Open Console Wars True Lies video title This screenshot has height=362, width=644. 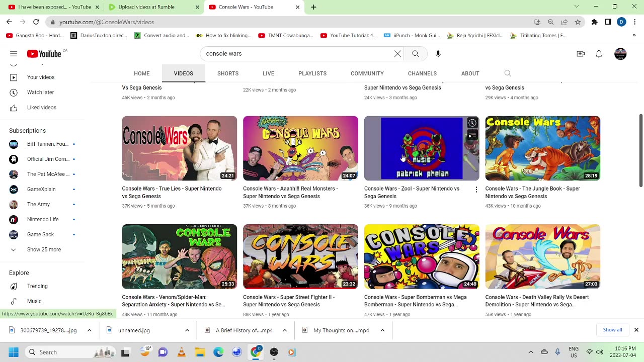click(172, 193)
